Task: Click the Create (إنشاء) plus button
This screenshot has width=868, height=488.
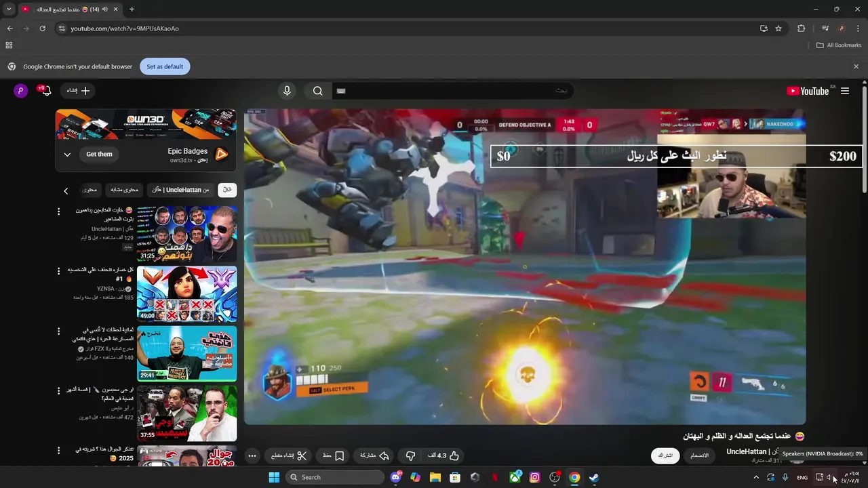Action: (78, 91)
